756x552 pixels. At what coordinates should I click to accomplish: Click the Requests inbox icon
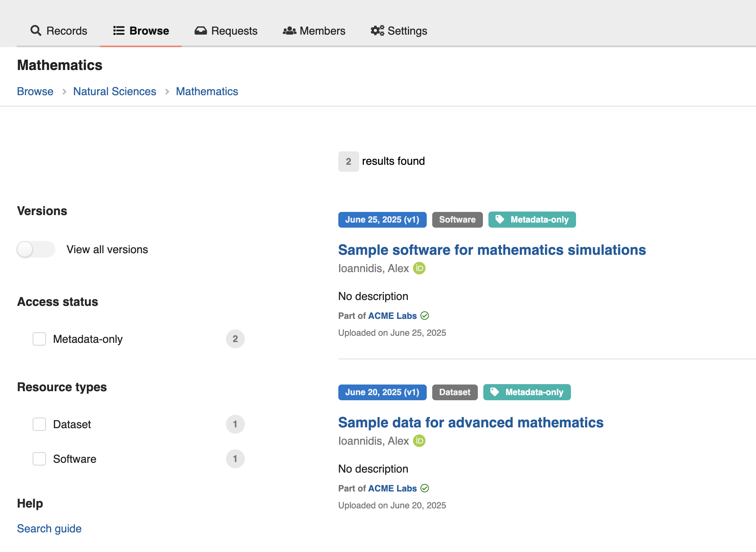pos(200,31)
